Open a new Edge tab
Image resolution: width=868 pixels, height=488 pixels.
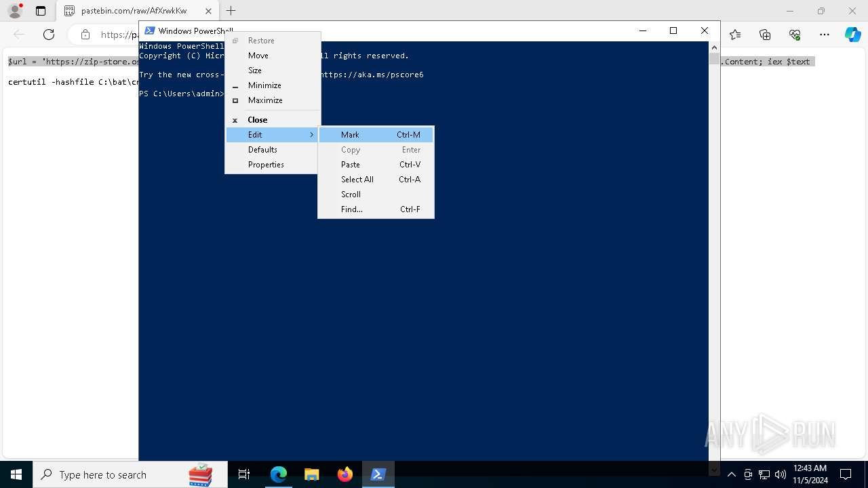point(231,11)
